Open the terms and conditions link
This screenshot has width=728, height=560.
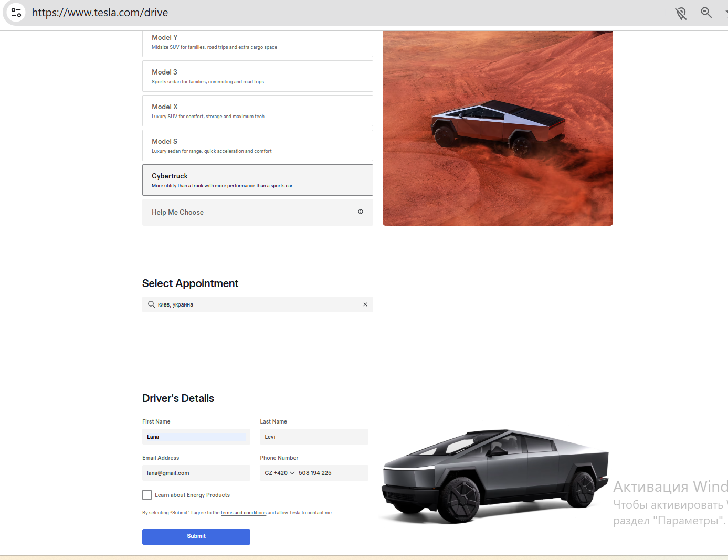click(x=244, y=513)
